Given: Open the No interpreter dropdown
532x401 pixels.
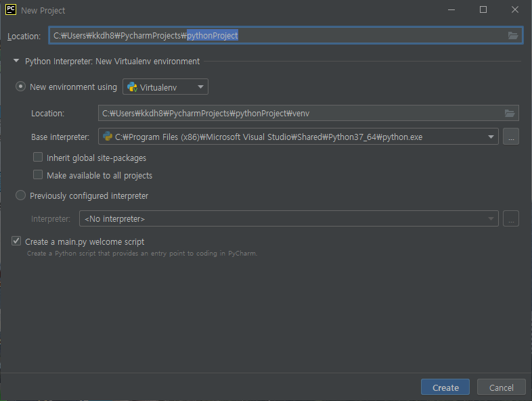Looking at the screenshot, I should (x=289, y=218).
